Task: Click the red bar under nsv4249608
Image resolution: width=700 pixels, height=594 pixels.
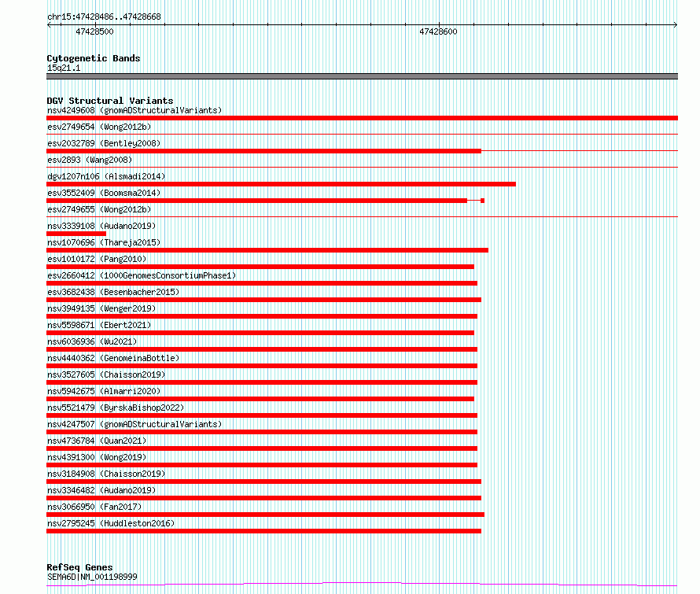Action: tap(362, 118)
